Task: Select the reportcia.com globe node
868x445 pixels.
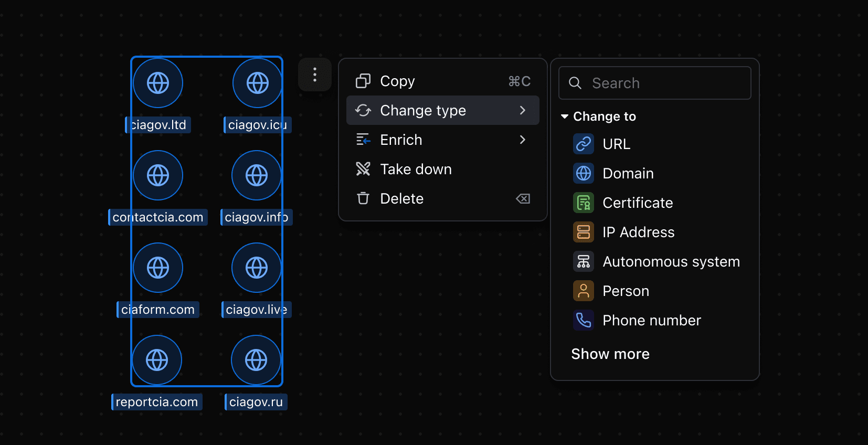Action: click(x=157, y=360)
